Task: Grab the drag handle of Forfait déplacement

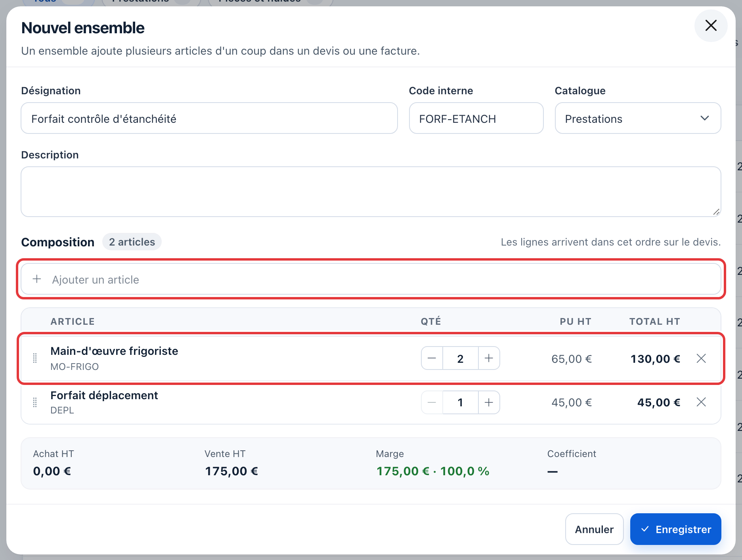Action: 35,402
